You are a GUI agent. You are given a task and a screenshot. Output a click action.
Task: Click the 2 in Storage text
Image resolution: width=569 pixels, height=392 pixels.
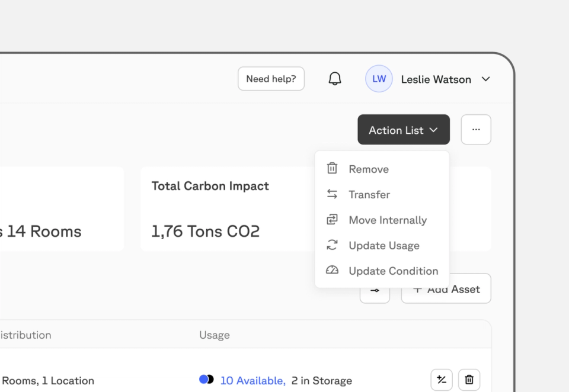(321, 380)
